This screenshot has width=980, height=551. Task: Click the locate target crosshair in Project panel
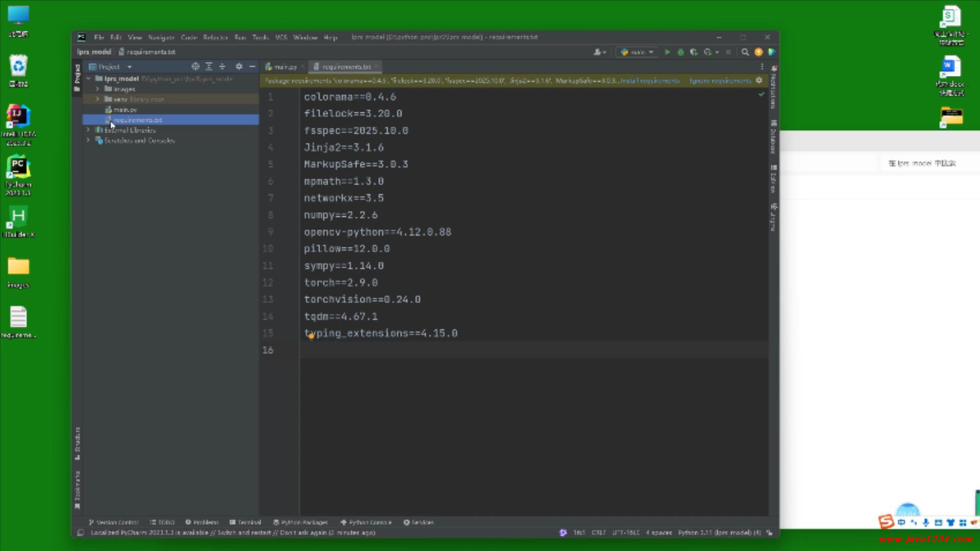[x=195, y=67]
